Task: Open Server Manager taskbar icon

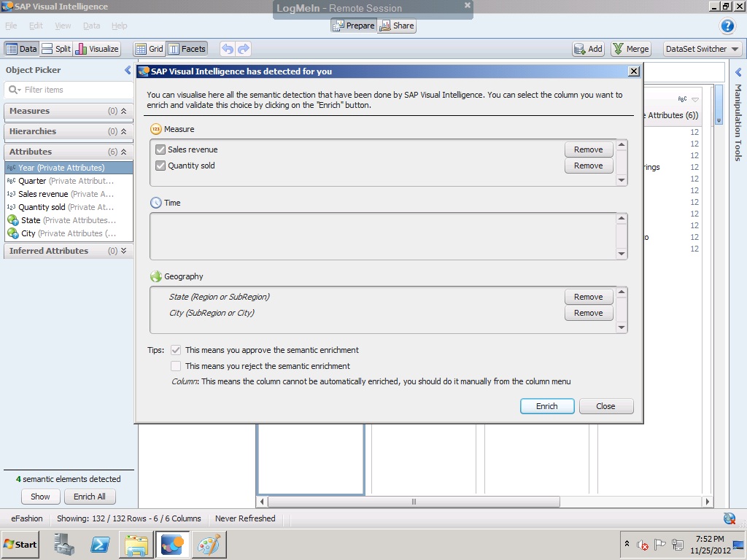Action: tap(64, 544)
